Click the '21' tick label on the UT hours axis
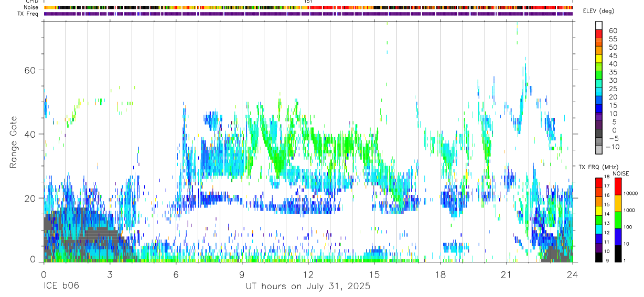This screenshot has height=297, width=644. pos(507,274)
